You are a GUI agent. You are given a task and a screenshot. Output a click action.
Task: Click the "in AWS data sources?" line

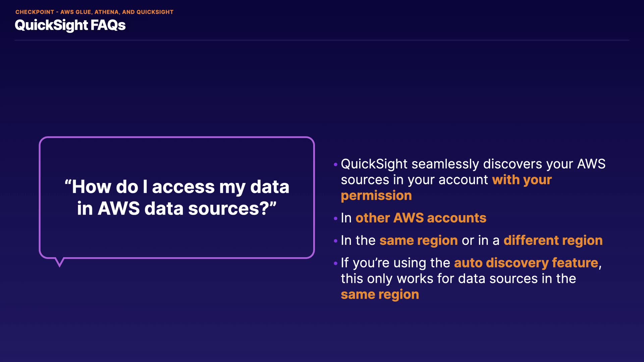click(x=177, y=208)
